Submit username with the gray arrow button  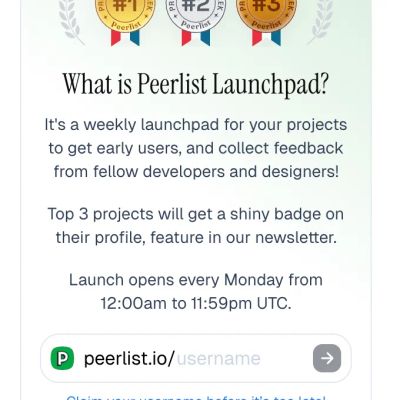[x=327, y=358]
